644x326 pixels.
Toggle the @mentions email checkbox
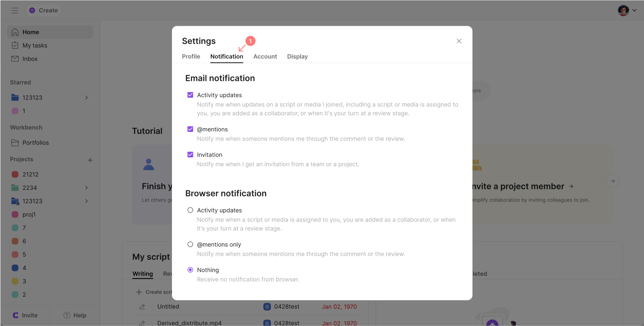(190, 129)
